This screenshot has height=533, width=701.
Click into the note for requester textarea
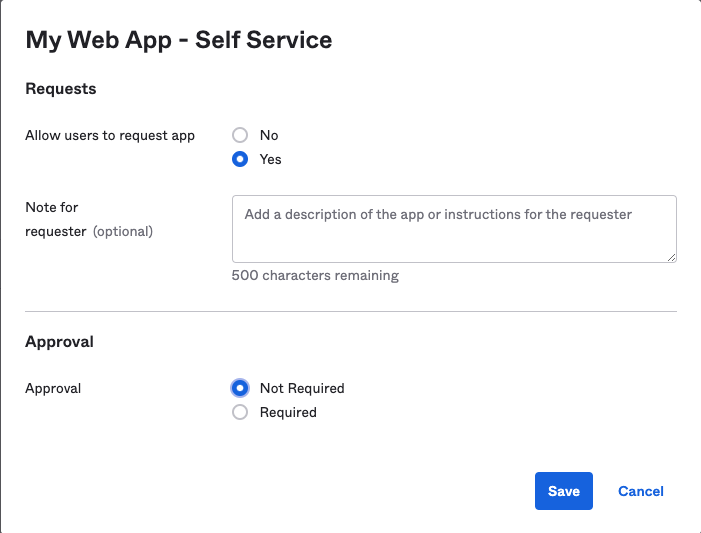[453, 229]
